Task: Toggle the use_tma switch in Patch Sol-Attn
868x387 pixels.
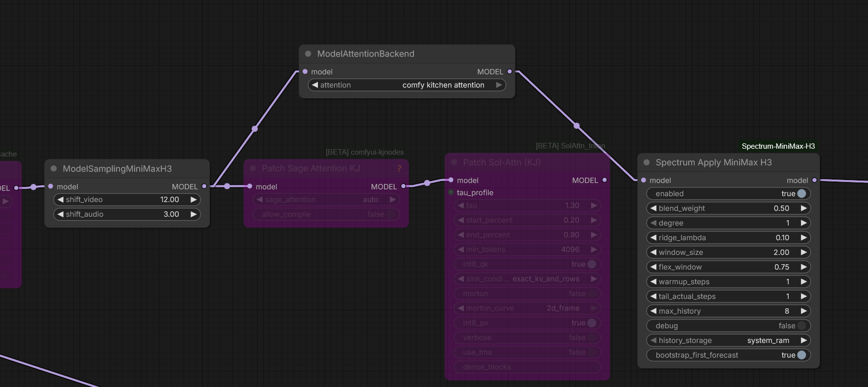Action: pyautogui.click(x=592, y=352)
